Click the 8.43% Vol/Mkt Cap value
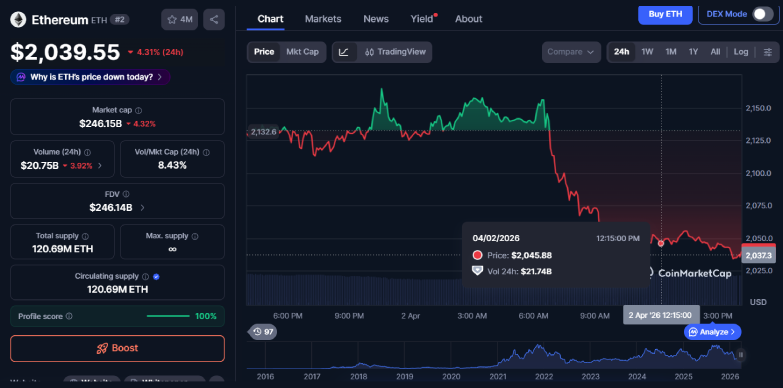 click(172, 165)
